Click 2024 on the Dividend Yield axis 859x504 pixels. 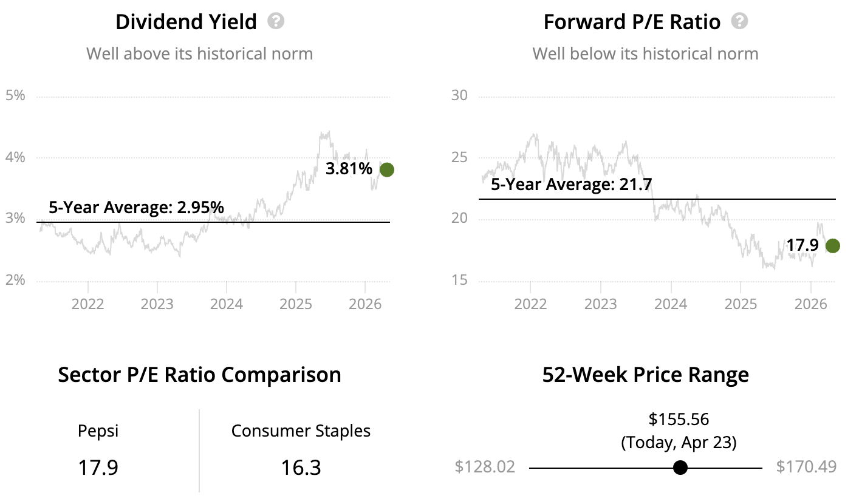(227, 303)
